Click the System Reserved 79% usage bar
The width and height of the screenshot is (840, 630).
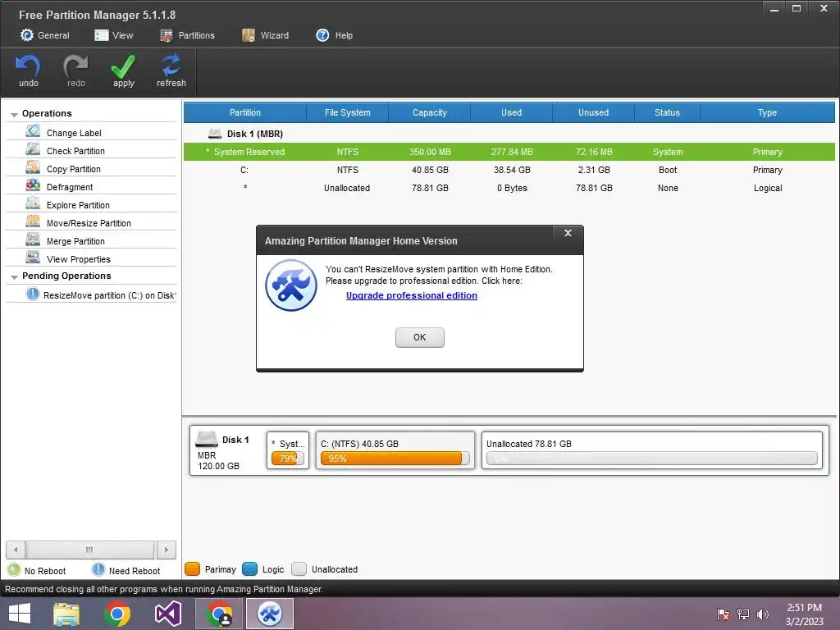[x=288, y=458]
